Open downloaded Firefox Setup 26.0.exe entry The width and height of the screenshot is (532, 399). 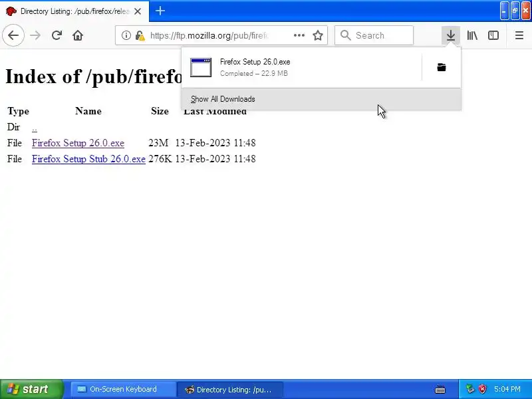point(301,67)
